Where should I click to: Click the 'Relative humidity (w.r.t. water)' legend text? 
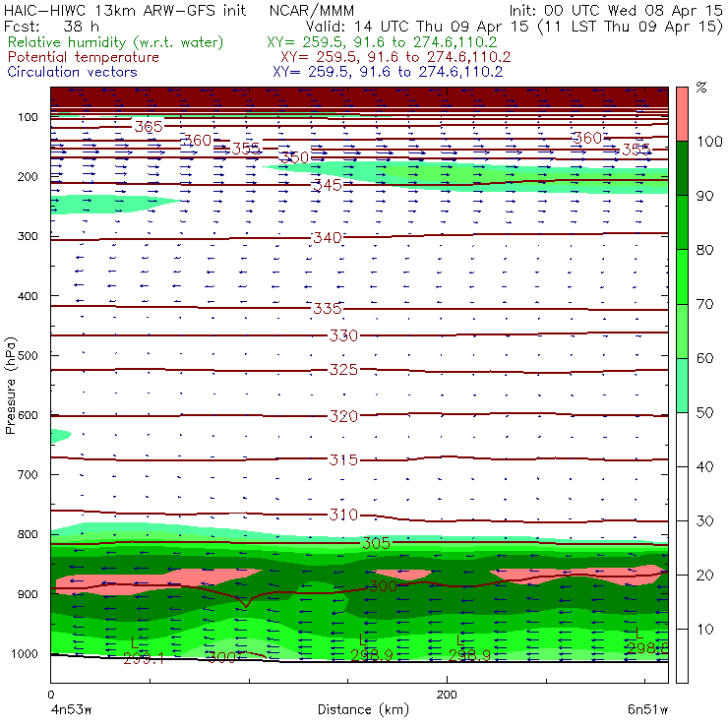coord(116,42)
